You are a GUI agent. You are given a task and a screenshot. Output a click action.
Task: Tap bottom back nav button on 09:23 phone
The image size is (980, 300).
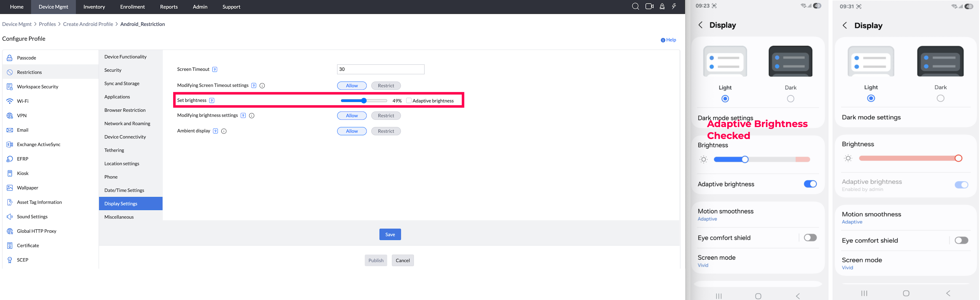pyautogui.click(x=798, y=296)
